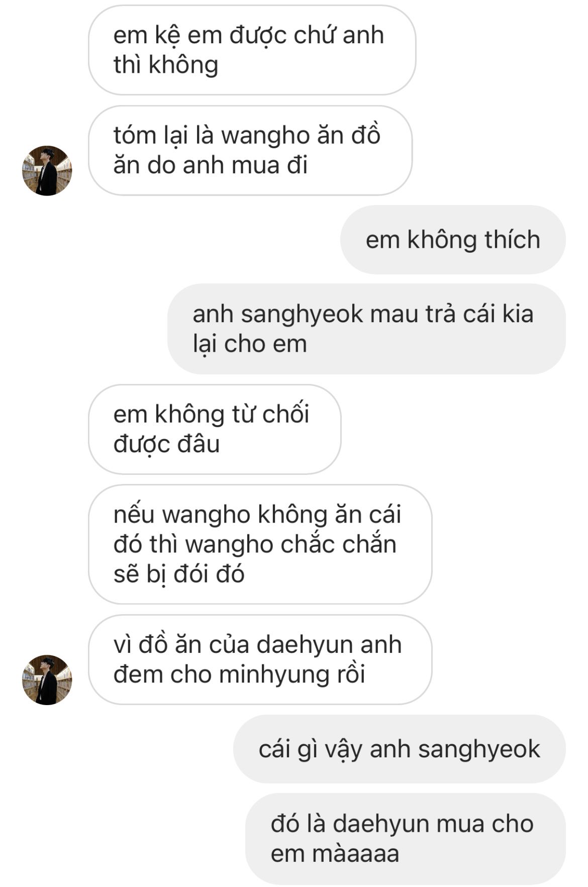Open the lower profile avatar beside "minhyung rồi" message
This screenshot has height=887, width=588.
point(47,680)
